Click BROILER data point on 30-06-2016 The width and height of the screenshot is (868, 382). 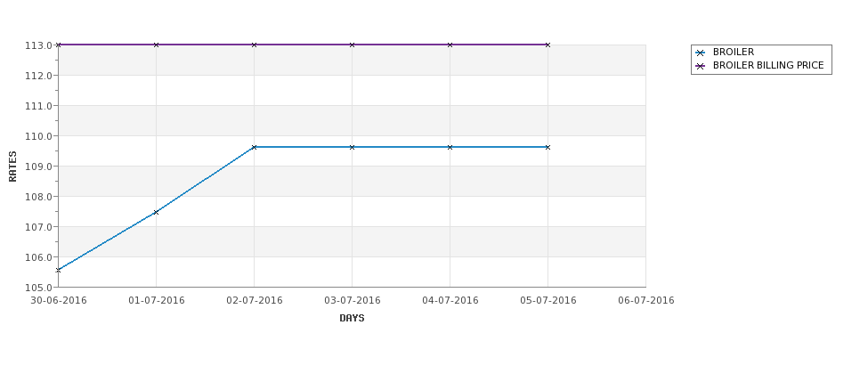(x=58, y=270)
